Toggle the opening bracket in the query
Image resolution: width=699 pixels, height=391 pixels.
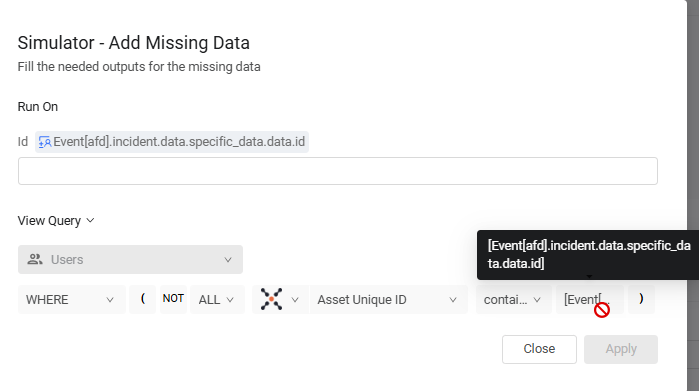point(143,299)
